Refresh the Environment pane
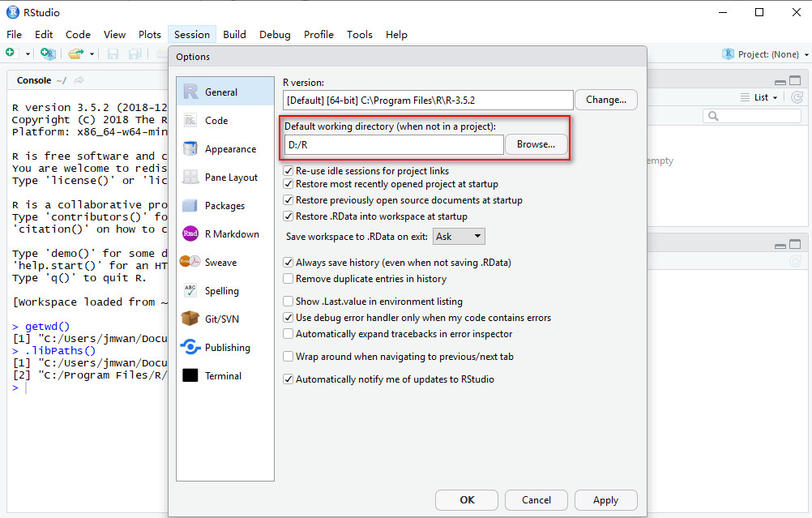 click(x=796, y=97)
